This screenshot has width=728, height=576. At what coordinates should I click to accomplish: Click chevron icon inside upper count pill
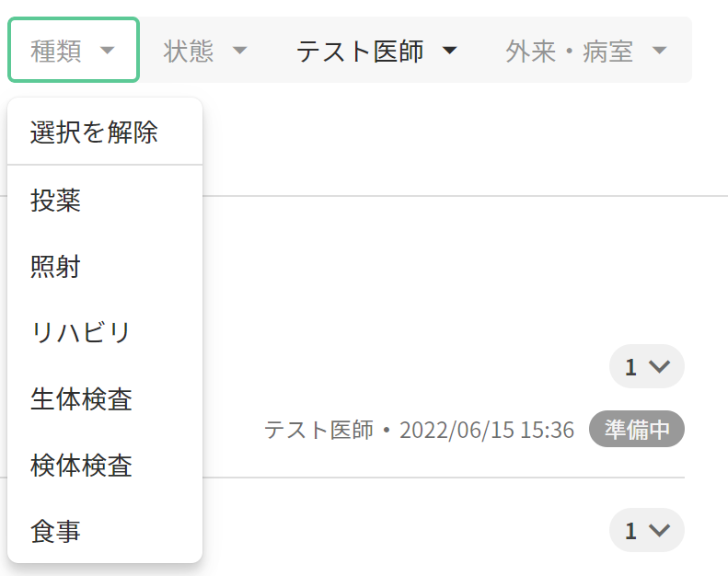pyautogui.click(x=659, y=367)
